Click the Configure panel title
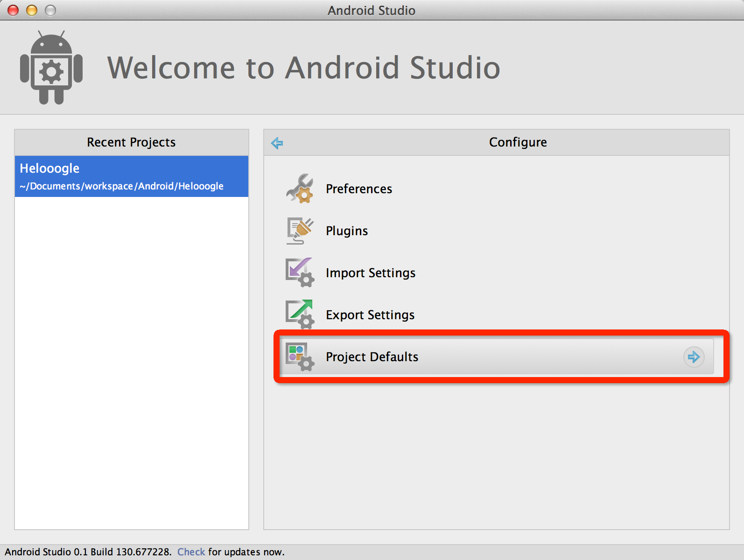 point(518,142)
